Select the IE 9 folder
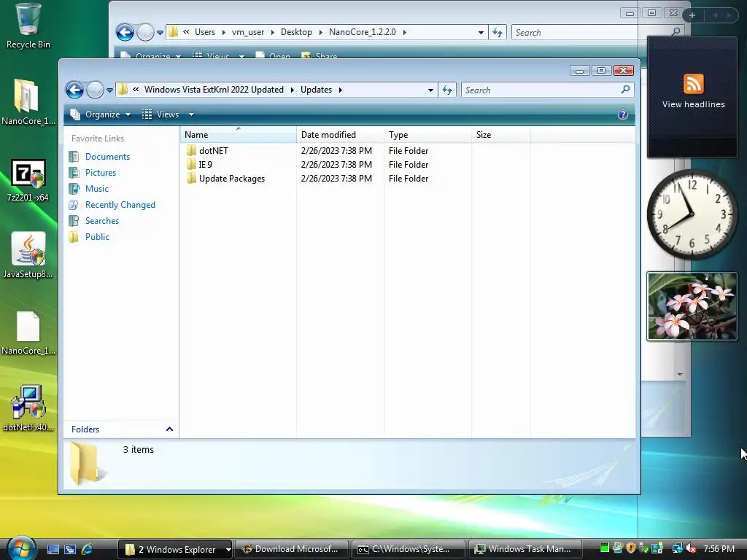This screenshot has height=560, width=747. 205,165
